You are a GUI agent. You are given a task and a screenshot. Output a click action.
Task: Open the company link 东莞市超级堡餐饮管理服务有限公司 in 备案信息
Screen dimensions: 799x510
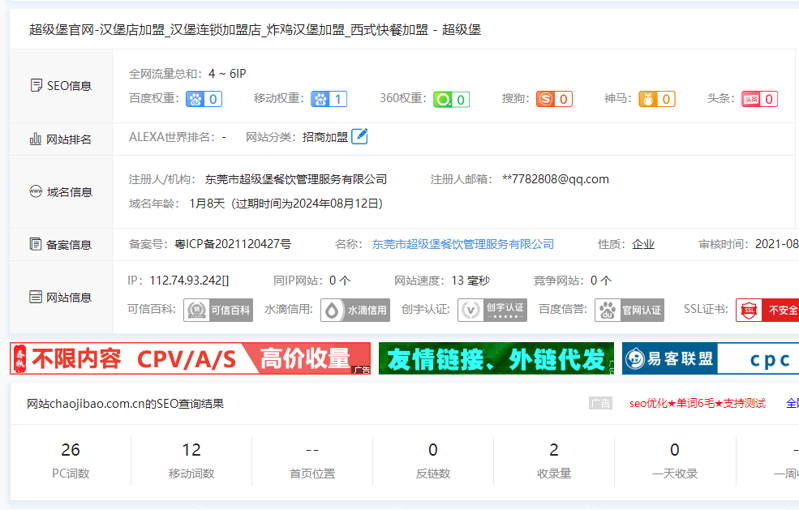(x=463, y=245)
